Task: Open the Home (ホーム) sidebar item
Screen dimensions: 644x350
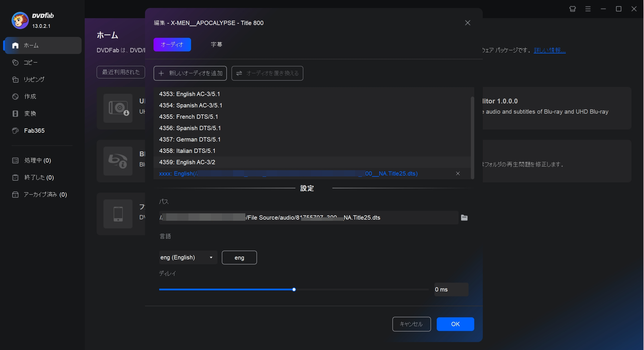Action: [x=42, y=45]
